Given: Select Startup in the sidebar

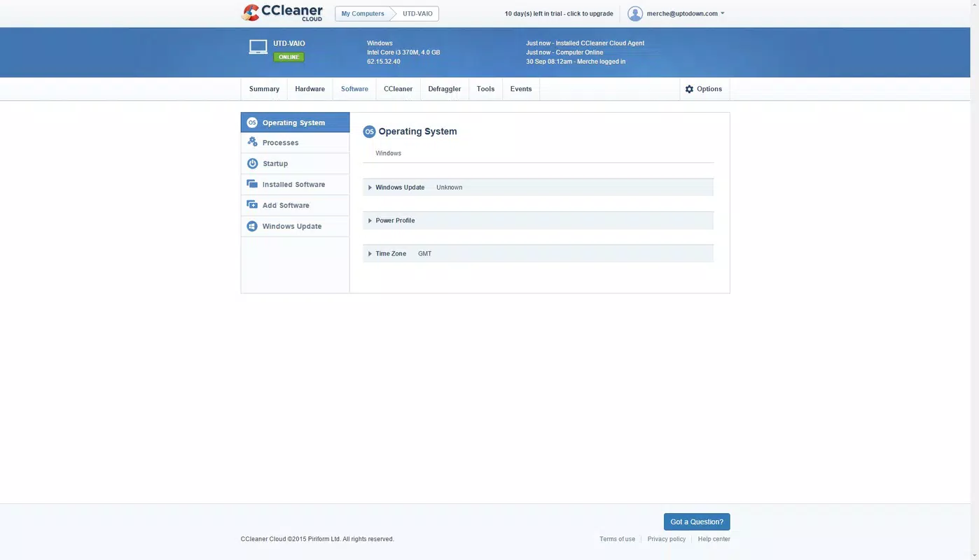Looking at the screenshot, I should click(295, 164).
